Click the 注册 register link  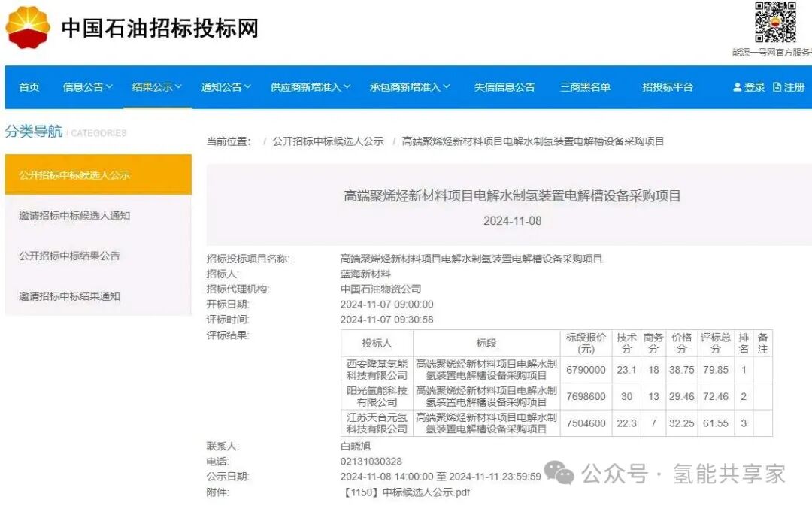(795, 87)
